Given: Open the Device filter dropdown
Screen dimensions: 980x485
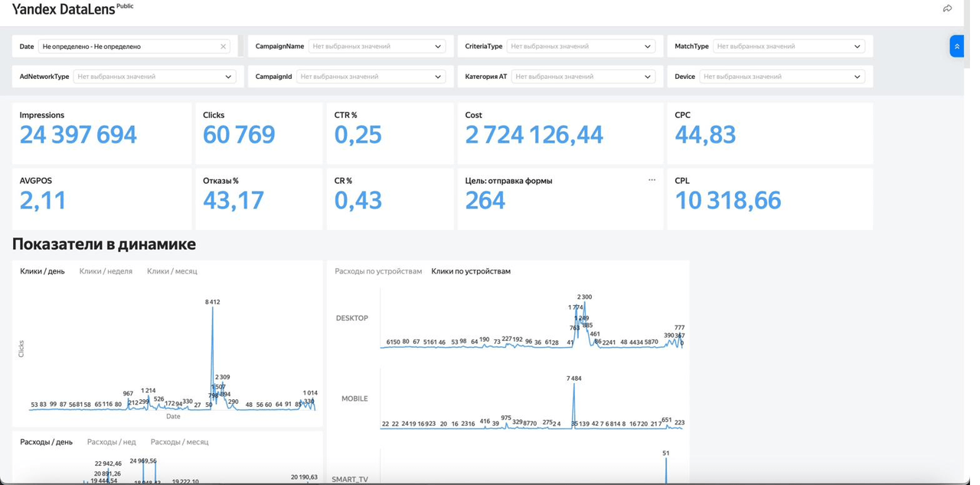Looking at the screenshot, I should tap(782, 77).
